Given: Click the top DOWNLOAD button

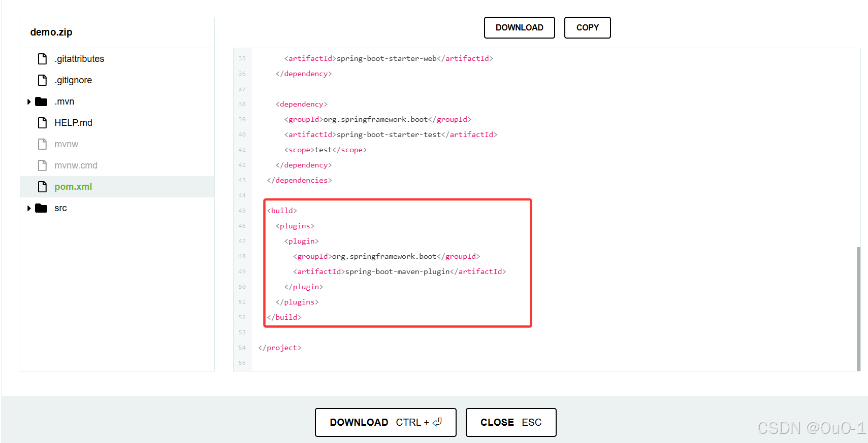Looking at the screenshot, I should (519, 27).
